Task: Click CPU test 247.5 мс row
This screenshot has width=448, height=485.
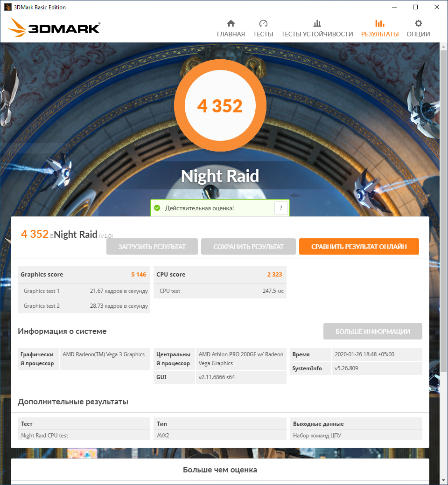Action: click(x=220, y=291)
